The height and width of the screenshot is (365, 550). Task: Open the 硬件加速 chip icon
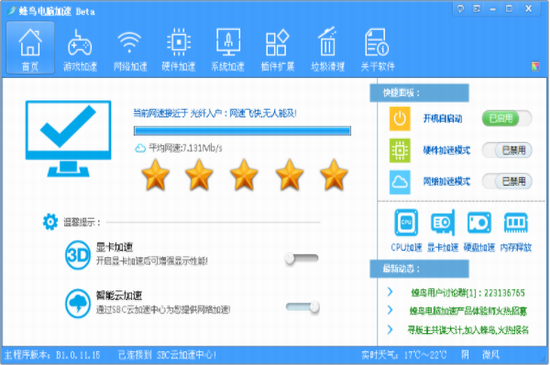point(179,42)
